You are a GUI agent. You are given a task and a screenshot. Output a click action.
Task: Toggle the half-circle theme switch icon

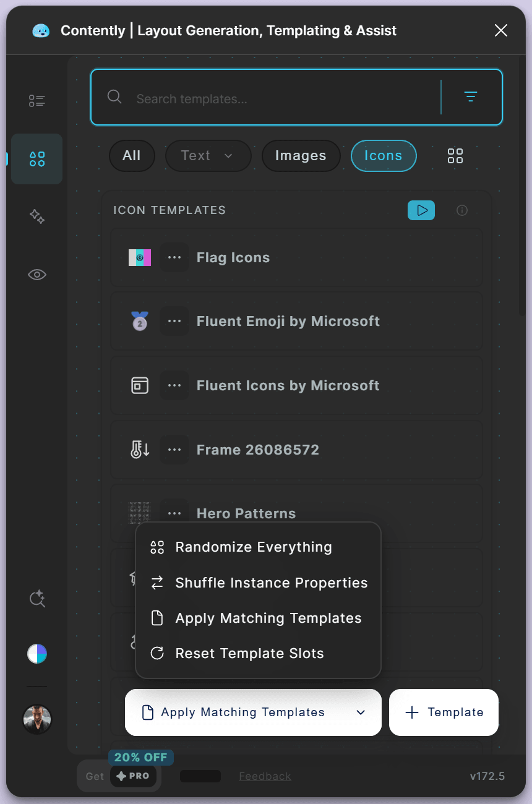[x=37, y=654]
